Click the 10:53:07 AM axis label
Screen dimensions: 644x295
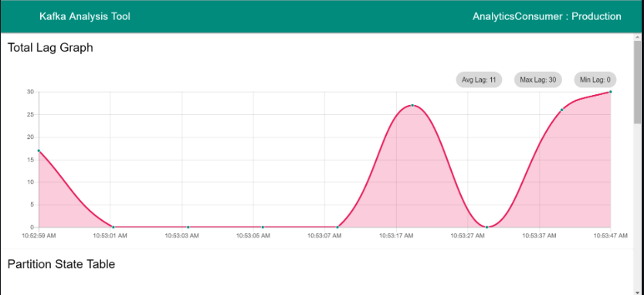point(324,236)
